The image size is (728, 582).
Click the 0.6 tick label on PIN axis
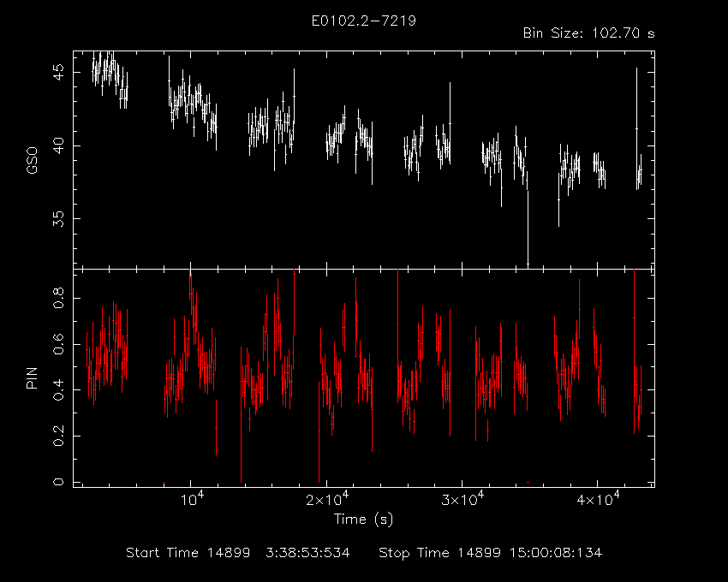pyautogui.click(x=58, y=344)
